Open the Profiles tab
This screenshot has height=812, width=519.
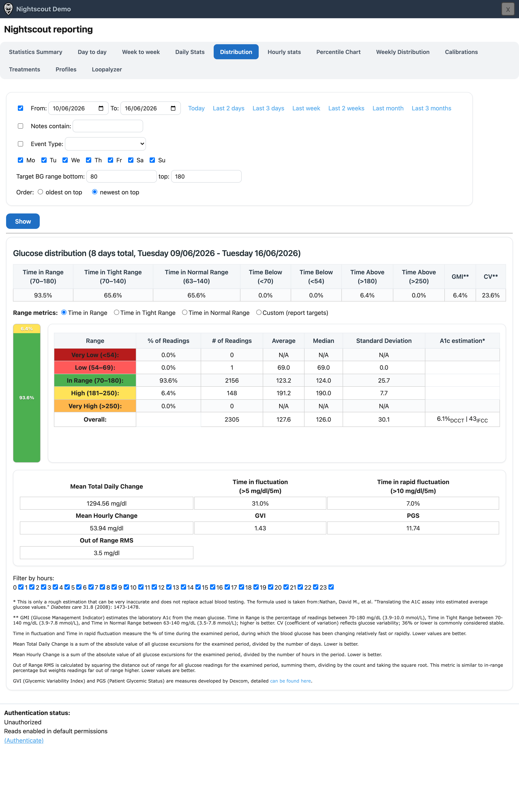[66, 69]
